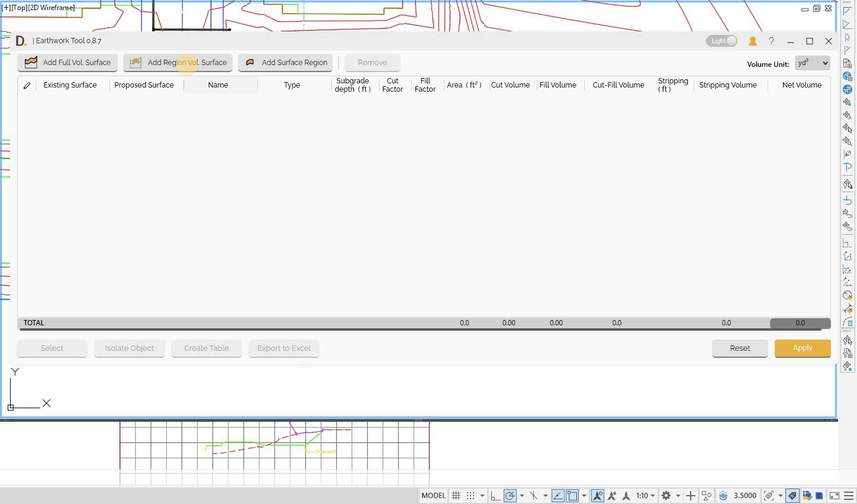Click the clean screen icon in status bar

point(834,496)
